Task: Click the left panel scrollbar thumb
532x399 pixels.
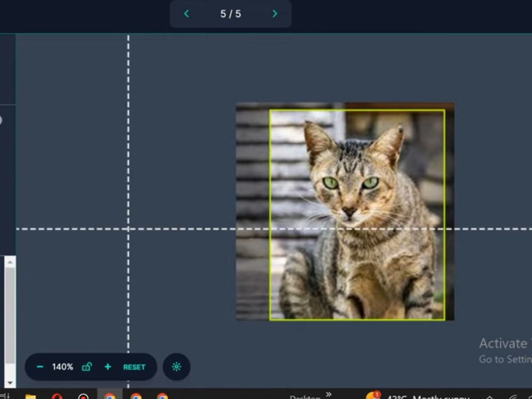Action: tap(10, 315)
